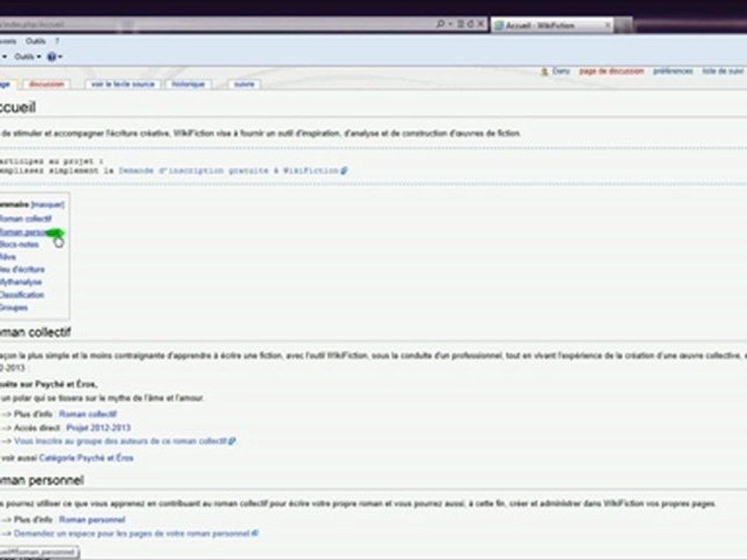Click the WikiFiction tab favicon
The image size is (747, 560).
pos(500,25)
